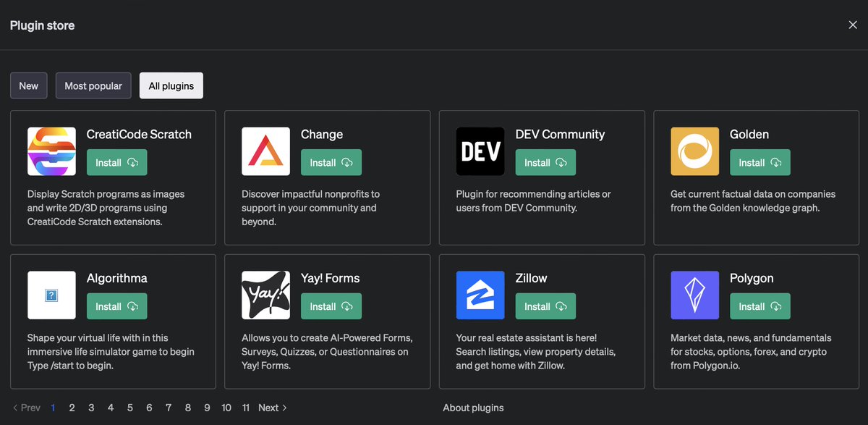This screenshot has width=868, height=425.
Task: Click the Yay! Forms logo
Action: click(x=265, y=295)
